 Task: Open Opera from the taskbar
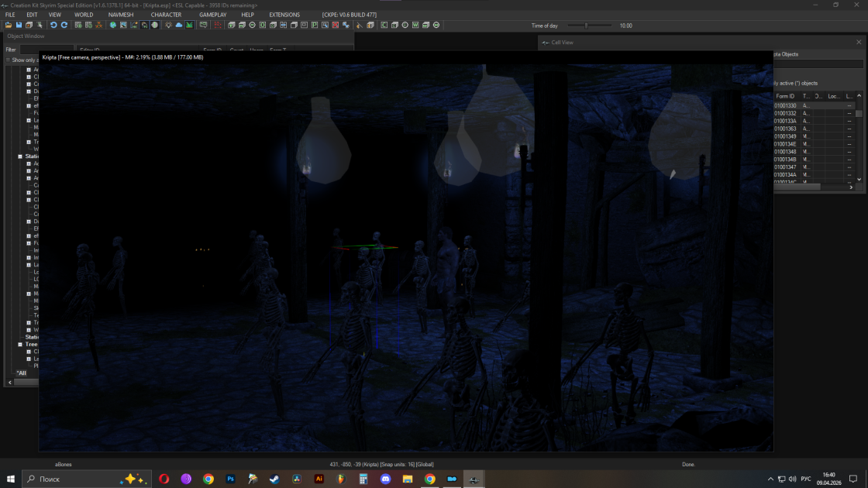(x=164, y=479)
